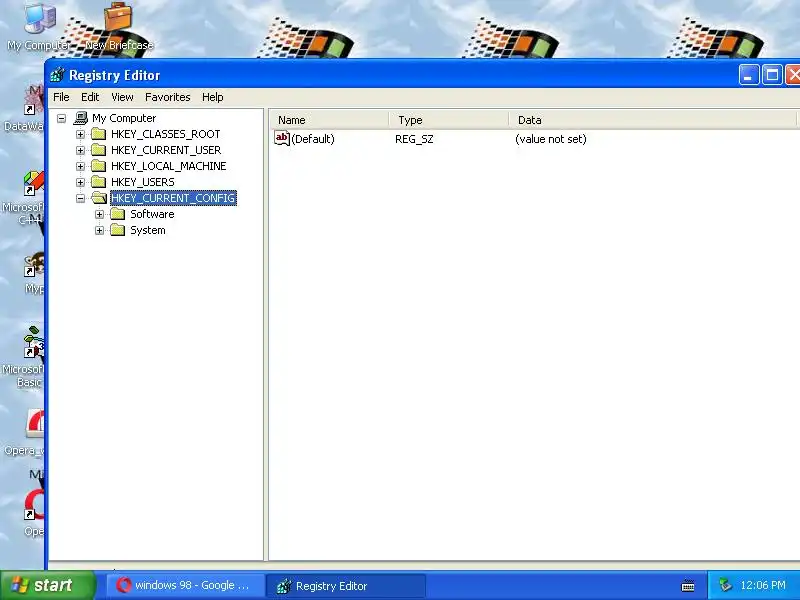Select the My Computer icon in tree
800x600 pixels.
coord(81,118)
